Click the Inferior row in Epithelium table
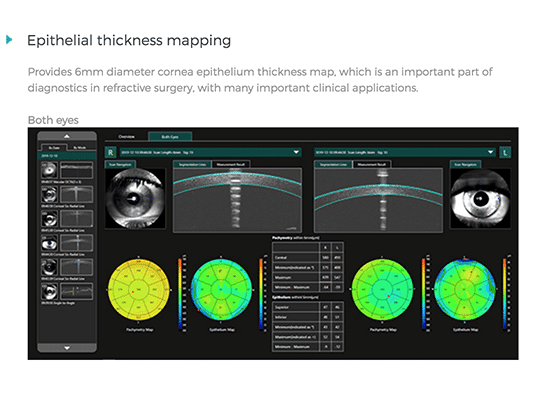540x400 pixels. tap(308, 317)
